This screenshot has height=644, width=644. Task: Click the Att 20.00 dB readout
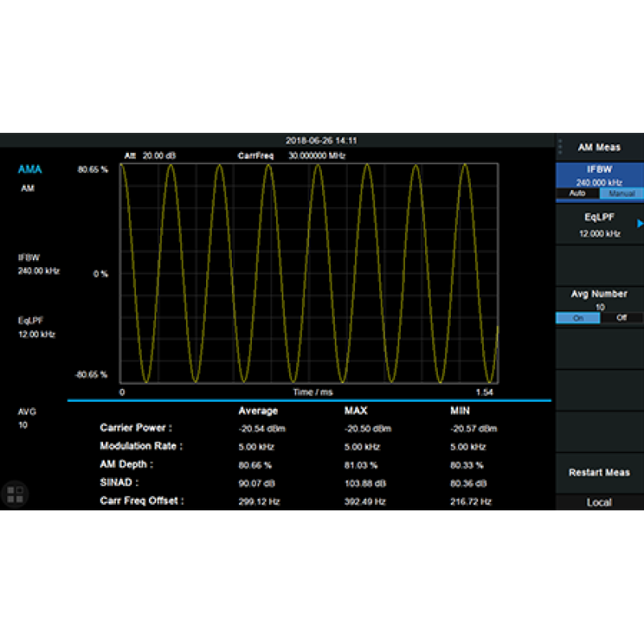(x=150, y=155)
